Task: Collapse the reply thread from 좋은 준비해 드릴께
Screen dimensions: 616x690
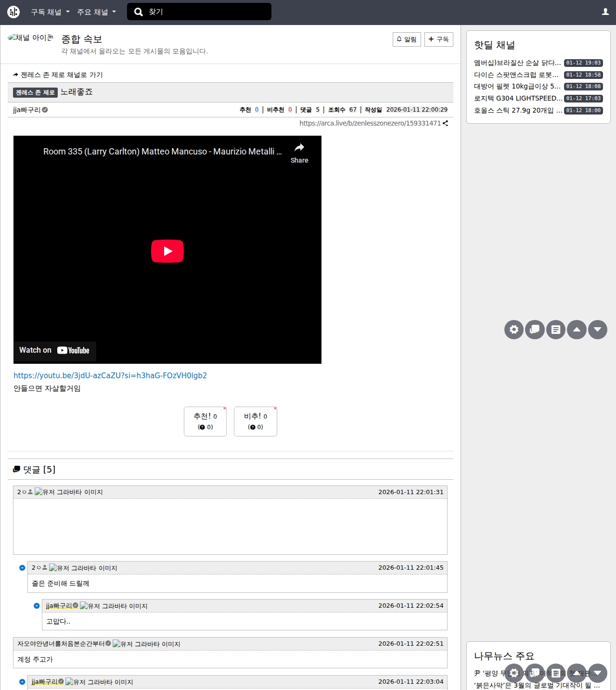Action: (22, 568)
